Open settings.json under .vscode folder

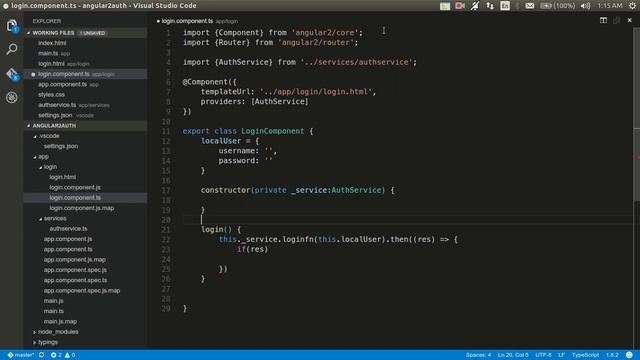(61, 146)
